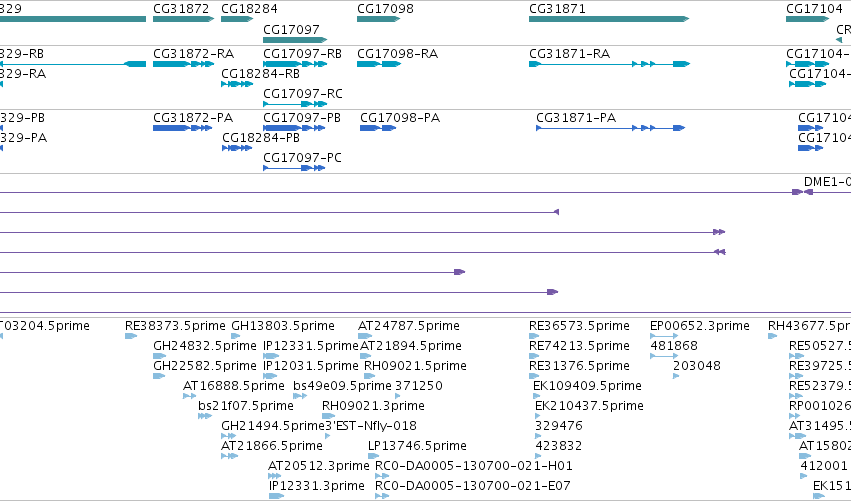
Task: Click the EK210437.5prime EST label
Action: pyautogui.click(x=589, y=406)
